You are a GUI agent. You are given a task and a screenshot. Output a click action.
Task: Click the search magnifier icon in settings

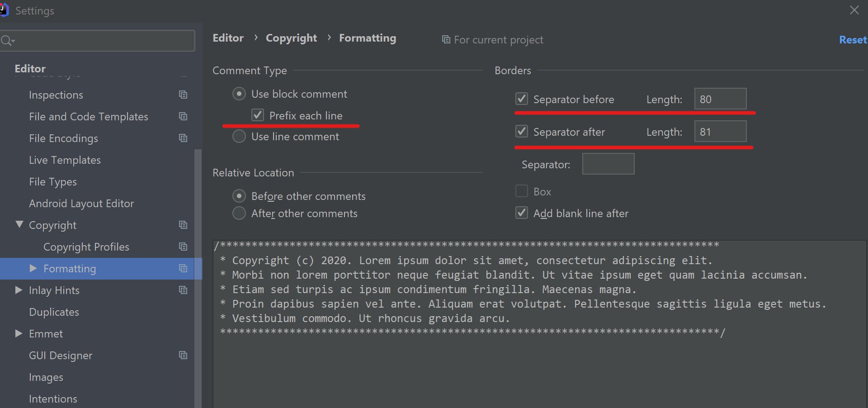[x=7, y=41]
